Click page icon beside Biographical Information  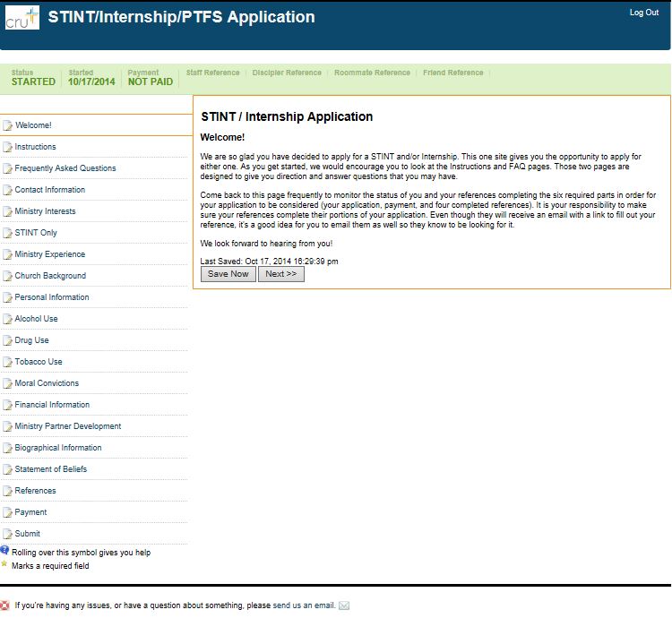7,448
